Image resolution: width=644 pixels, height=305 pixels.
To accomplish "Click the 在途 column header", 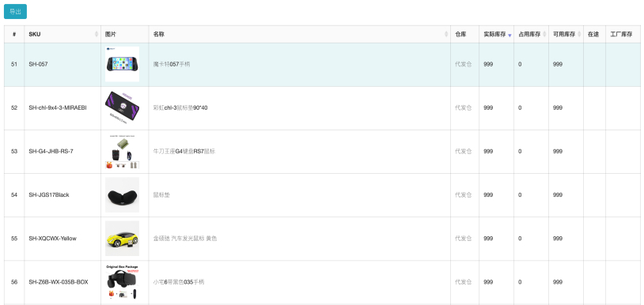I will [594, 35].
